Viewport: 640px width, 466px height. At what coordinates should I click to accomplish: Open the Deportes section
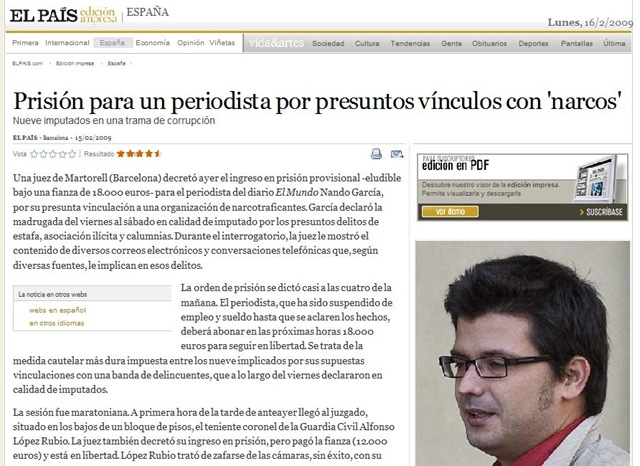pos(533,43)
